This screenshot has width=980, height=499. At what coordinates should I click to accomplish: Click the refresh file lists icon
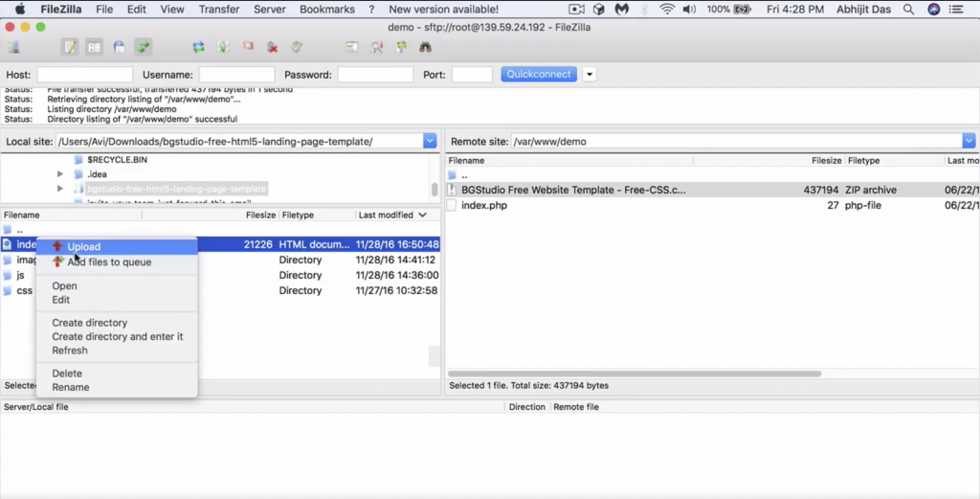199,48
